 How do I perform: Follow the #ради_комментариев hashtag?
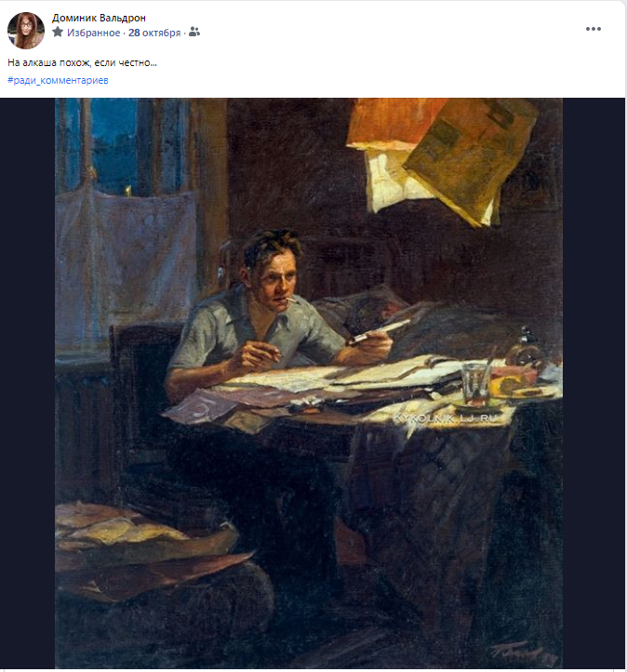(x=58, y=80)
